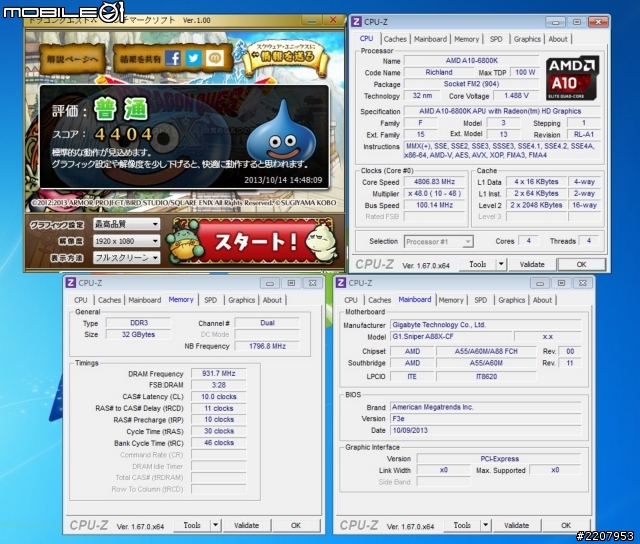Viewport: 640px width, 544px height.
Task: Open the 1920 x 1080 resolution dropdown
Action: (x=127, y=241)
